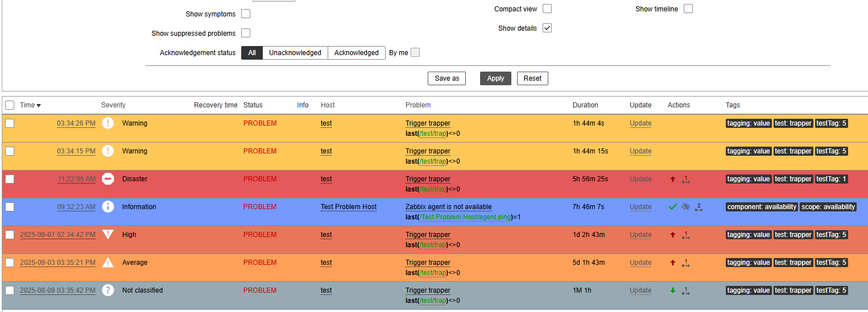Open the actions list icon showing 2
The height and width of the screenshot is (312, 868).
698,207
